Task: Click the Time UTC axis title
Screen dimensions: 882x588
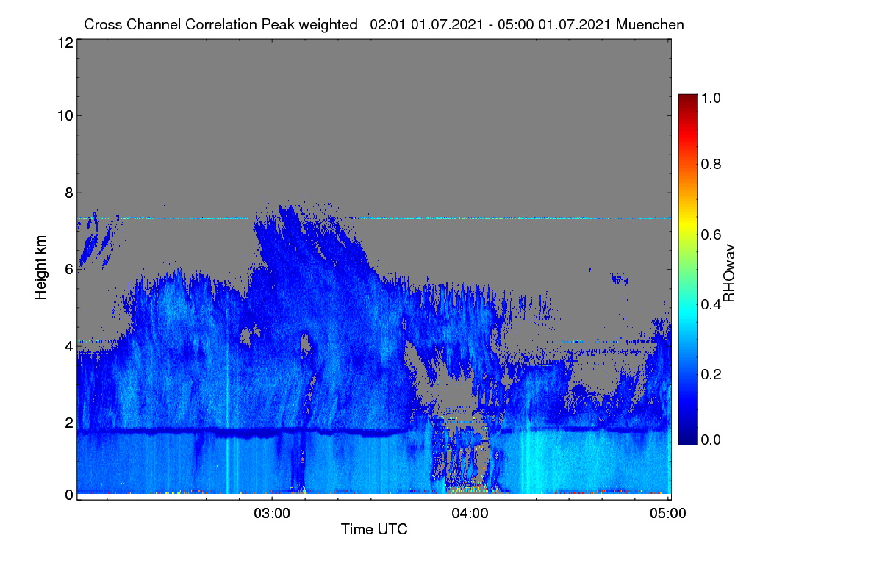Action: pyautogui.click(x=374, y=529)
